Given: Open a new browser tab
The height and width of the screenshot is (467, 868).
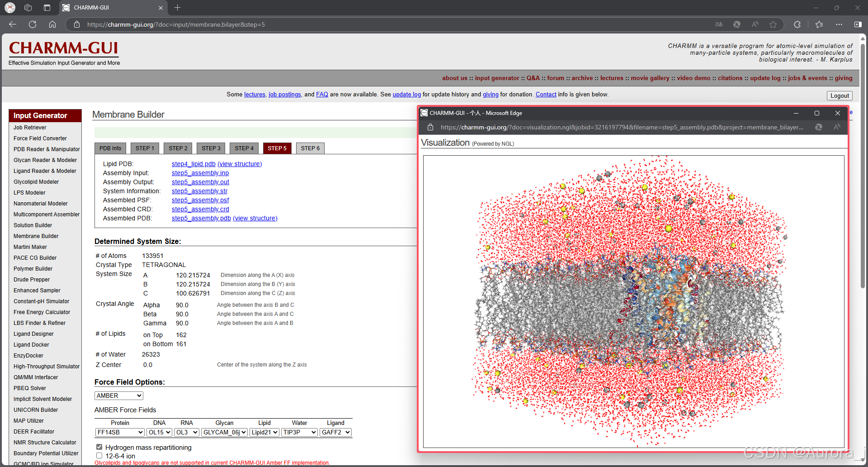Looking at the screenshot, I should [x=177, y=8].
